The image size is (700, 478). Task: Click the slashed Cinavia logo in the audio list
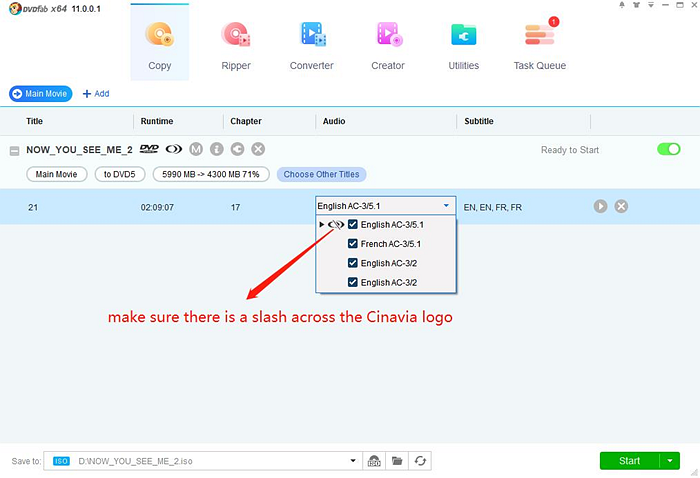tap(336, 224)
